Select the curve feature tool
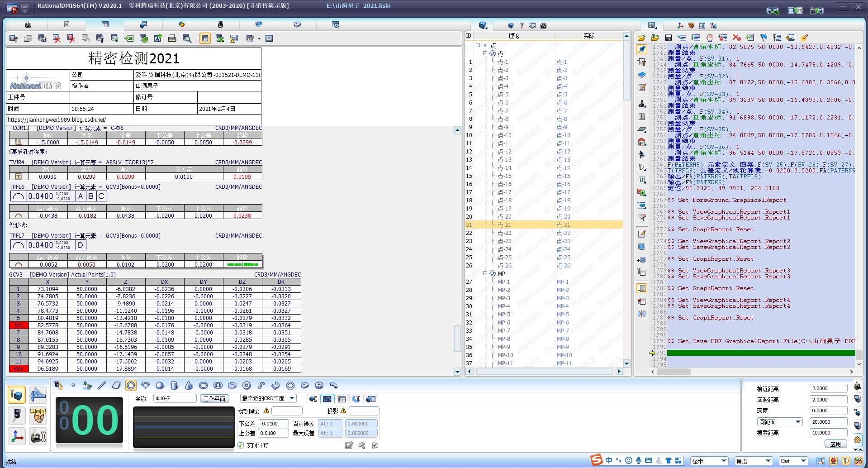868x468 pixels. (261, 386)
